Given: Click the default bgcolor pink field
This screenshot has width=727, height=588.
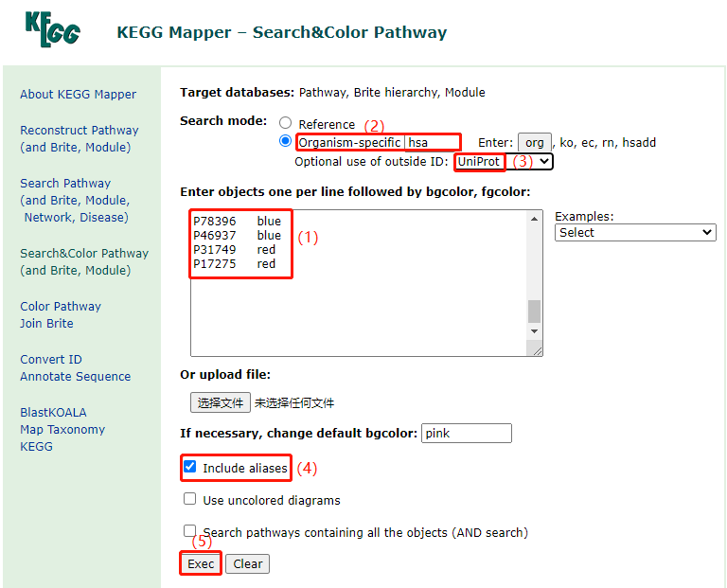Looking at the screenshot, I should point(466,433).
